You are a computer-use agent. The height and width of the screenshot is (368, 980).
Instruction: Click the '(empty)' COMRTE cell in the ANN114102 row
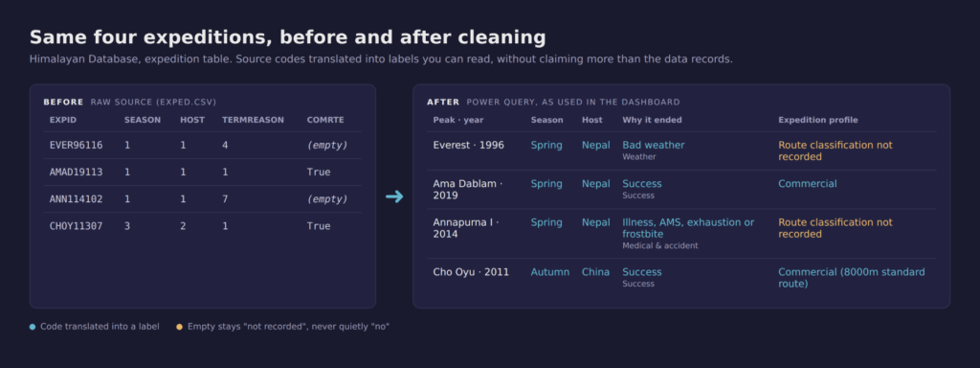(327, 199)
